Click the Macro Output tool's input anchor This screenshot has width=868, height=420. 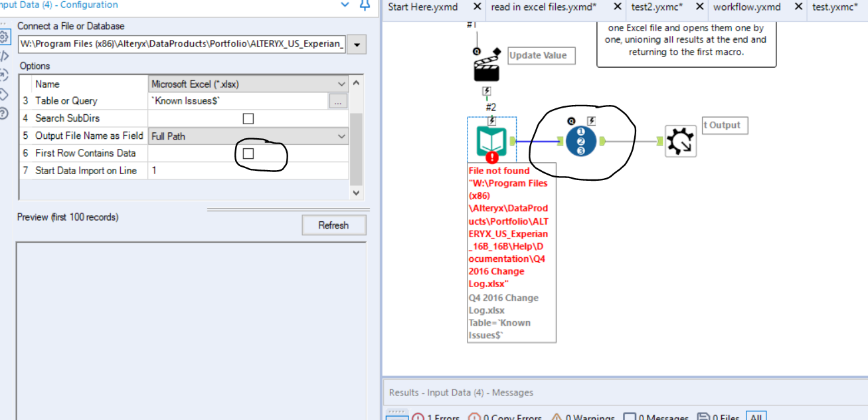[660, 141]
